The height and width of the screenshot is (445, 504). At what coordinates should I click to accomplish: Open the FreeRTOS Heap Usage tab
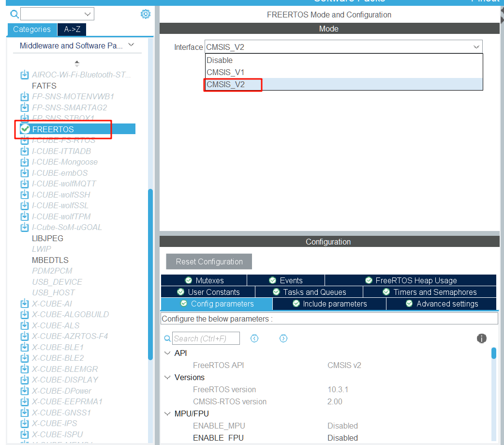(x=411, y=280)
